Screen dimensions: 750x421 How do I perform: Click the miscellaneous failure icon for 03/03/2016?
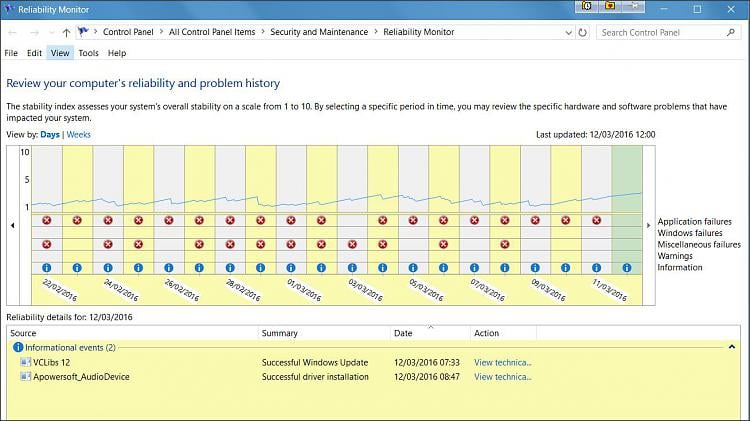[352, 244]
